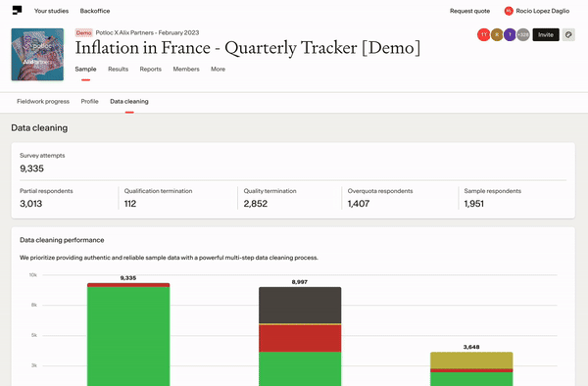The height and width of the screenshot is (386, 588).
Task: Click the study cover thumbnail image
Action: point(37,54)
